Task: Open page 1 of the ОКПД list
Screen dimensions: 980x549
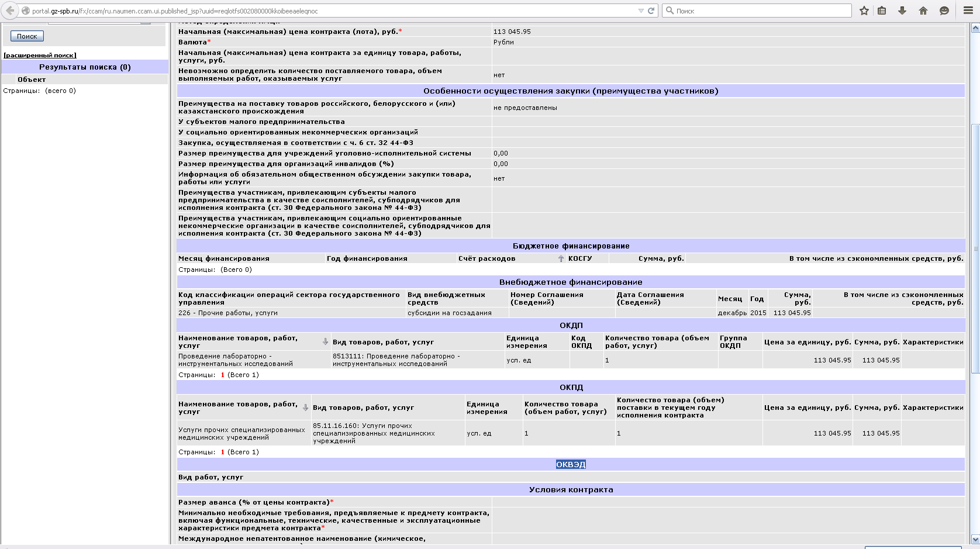Action: 223,452
